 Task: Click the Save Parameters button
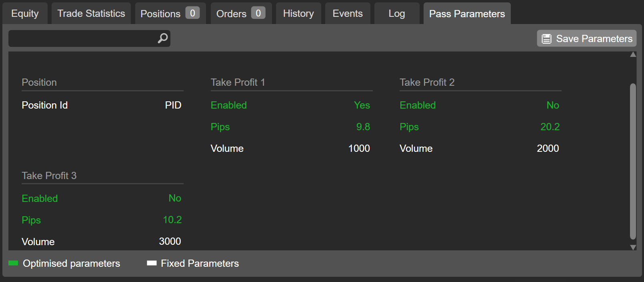[586, 38]
